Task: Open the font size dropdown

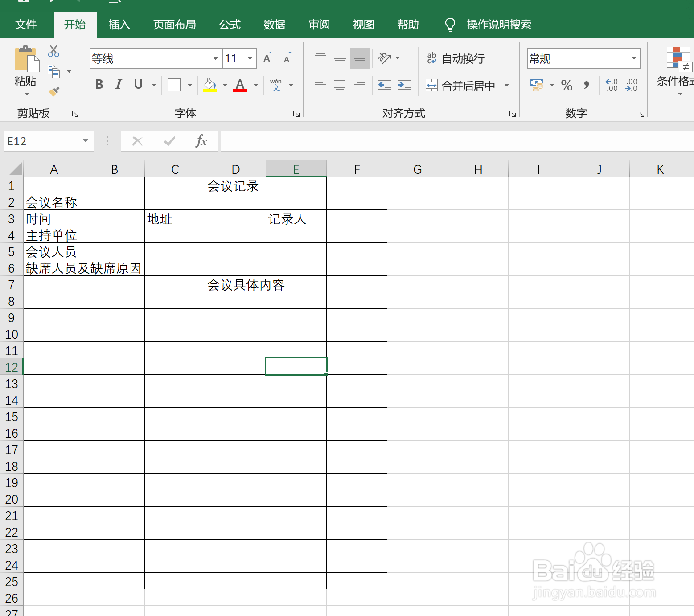Action: (250, 58)
